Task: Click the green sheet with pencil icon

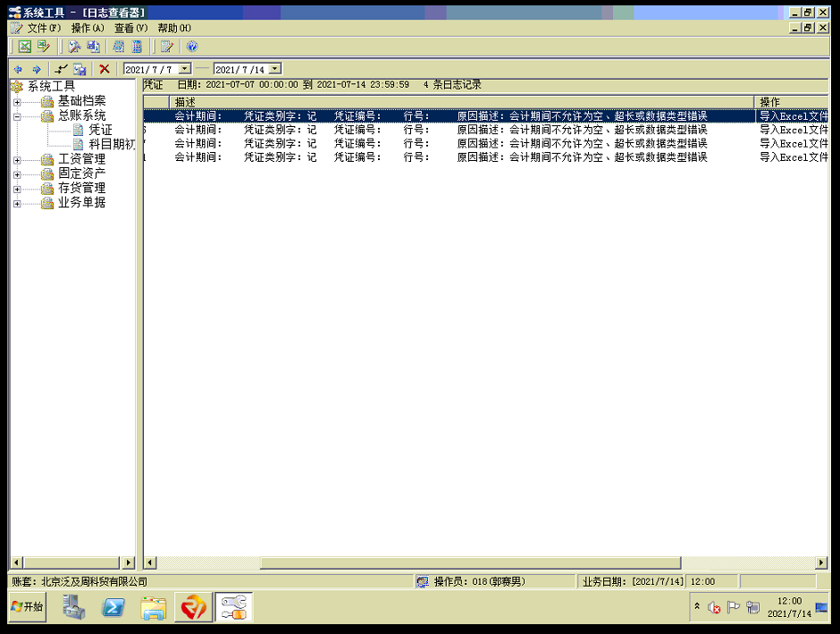Action: pos(44,46)
